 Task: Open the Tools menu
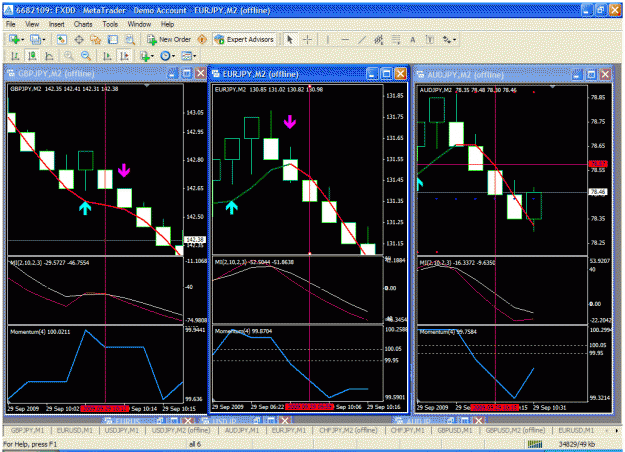tap(110, 24)
